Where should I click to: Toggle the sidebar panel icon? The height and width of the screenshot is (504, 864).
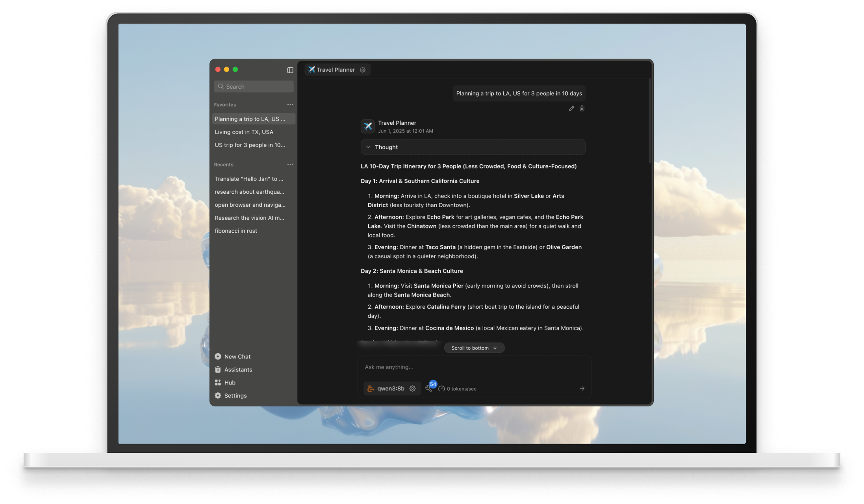pos(290,70)
